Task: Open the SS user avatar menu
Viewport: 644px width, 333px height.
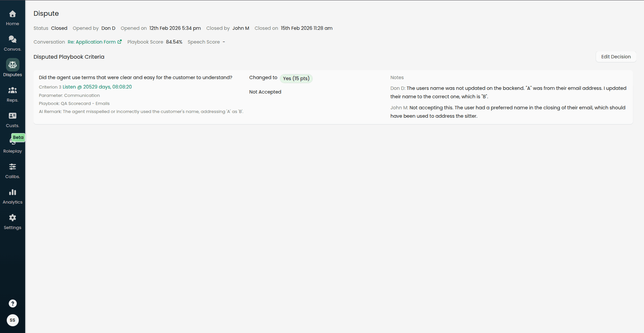Action: [12, 320]
